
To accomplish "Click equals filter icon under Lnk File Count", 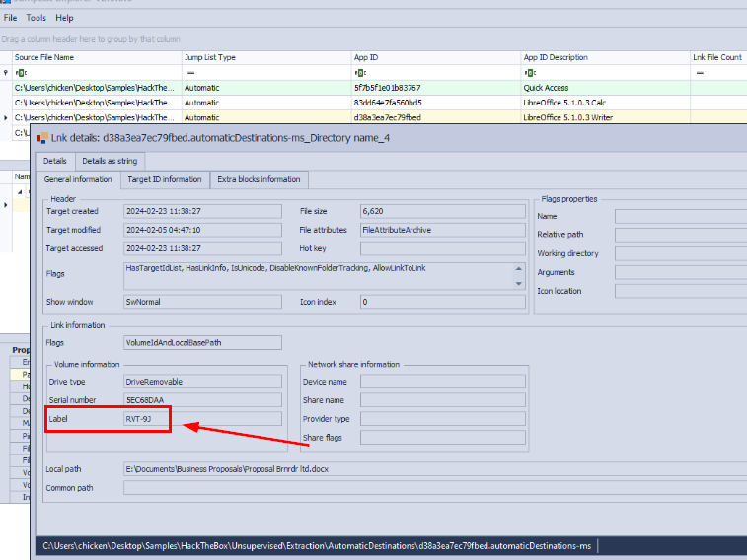I will click(x=700, y=73).
